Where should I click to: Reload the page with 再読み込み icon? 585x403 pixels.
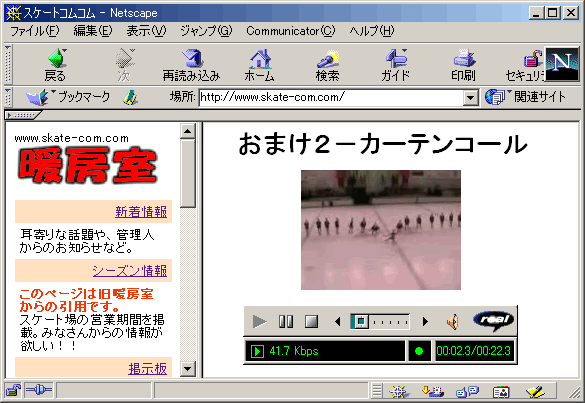192,59
